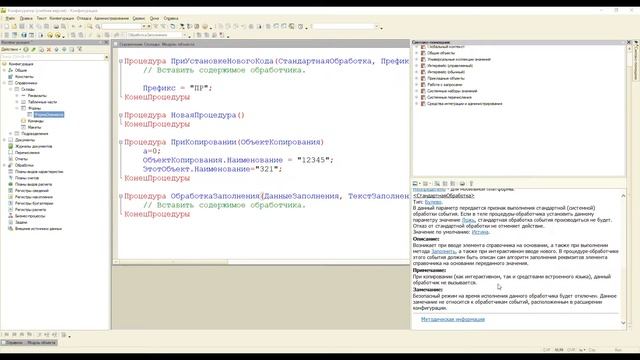640x360 pixels.
Task: Collapse the Склады tree node
Action: [11, 89]
